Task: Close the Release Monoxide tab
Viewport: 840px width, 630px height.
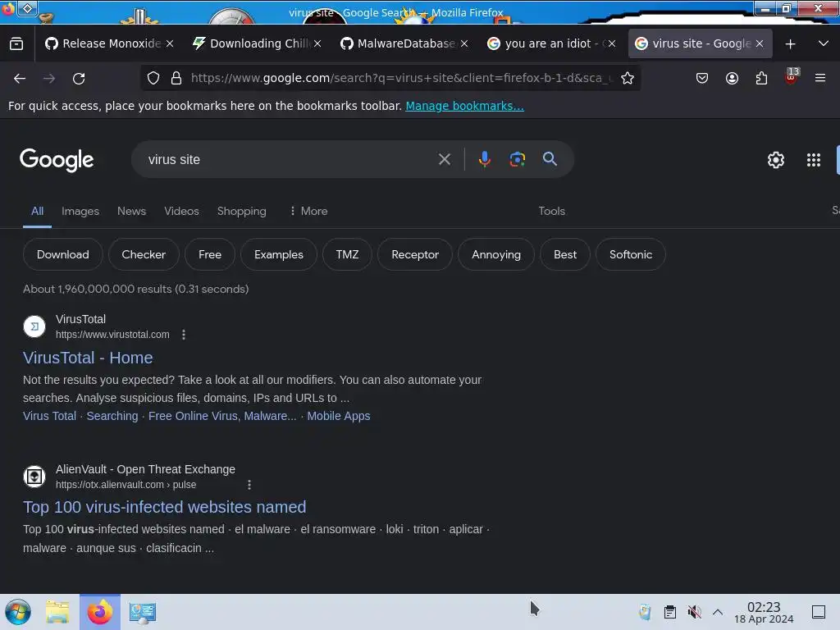Action: [x=170, y=44]
